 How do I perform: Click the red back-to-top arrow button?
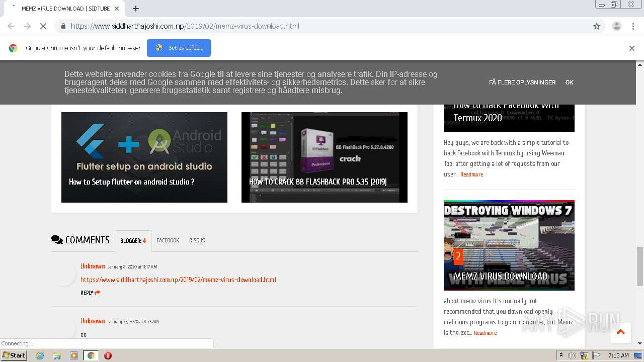pos(620,332)
